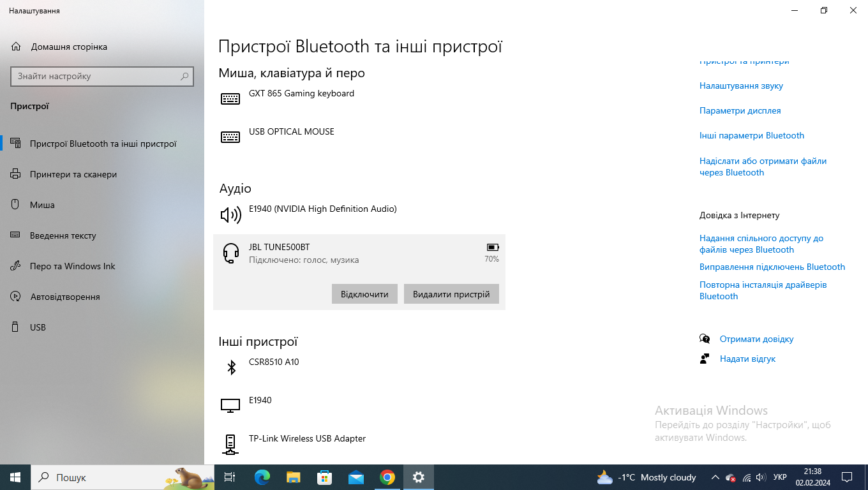Image resolution: width=868 pixels, height=490 pixels.
Task: Open the Принтери та сканери section
Action: pyautogui.click(x=73, y=174)
